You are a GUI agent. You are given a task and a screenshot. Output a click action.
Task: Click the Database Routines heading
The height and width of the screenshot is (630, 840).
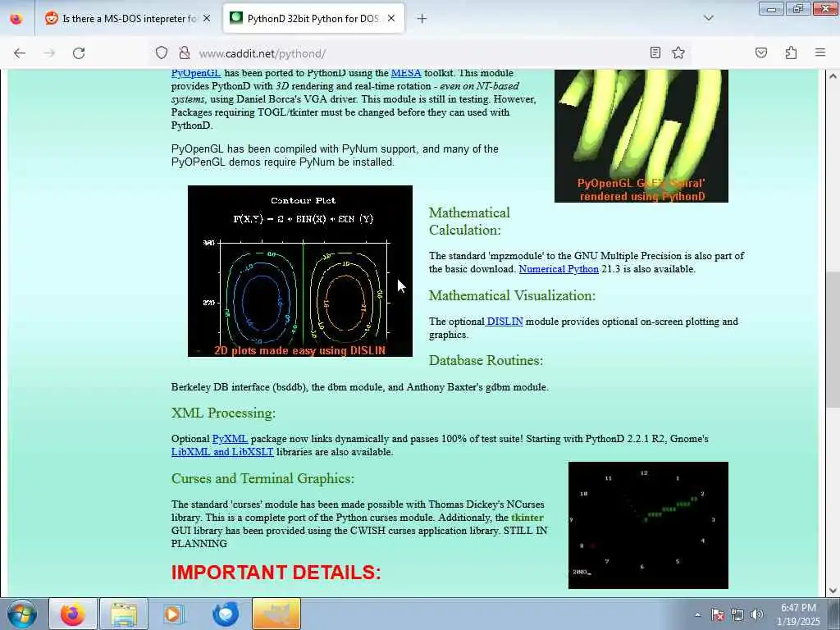point(486,361)
